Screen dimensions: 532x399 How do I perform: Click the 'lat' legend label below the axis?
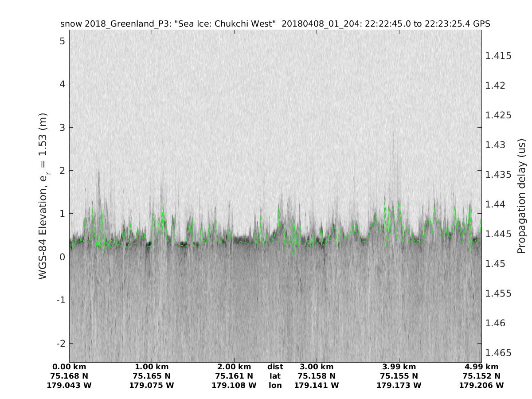point(275,376)
